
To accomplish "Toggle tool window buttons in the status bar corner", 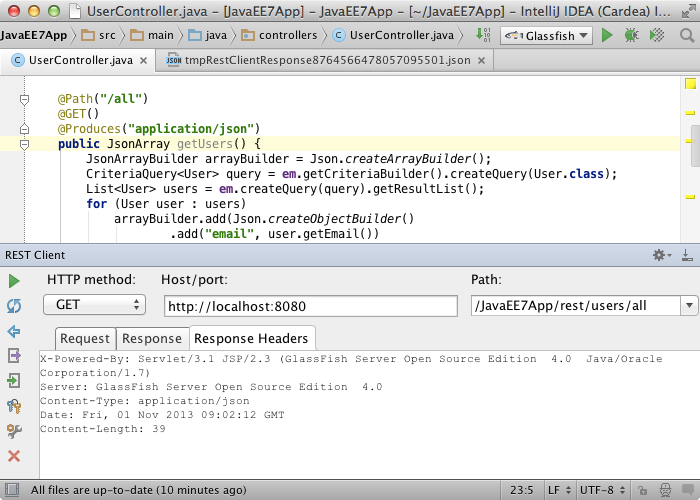I will [12, 490].
